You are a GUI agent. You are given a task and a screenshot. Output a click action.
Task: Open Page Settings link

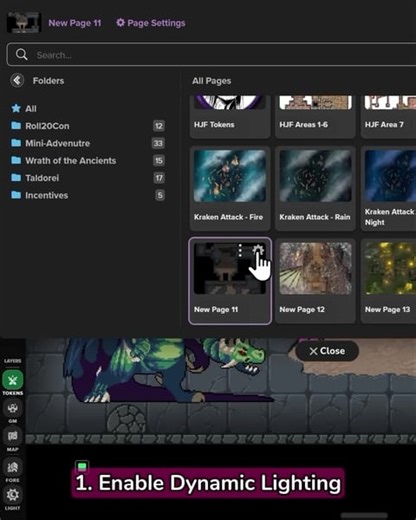point(151,23)
